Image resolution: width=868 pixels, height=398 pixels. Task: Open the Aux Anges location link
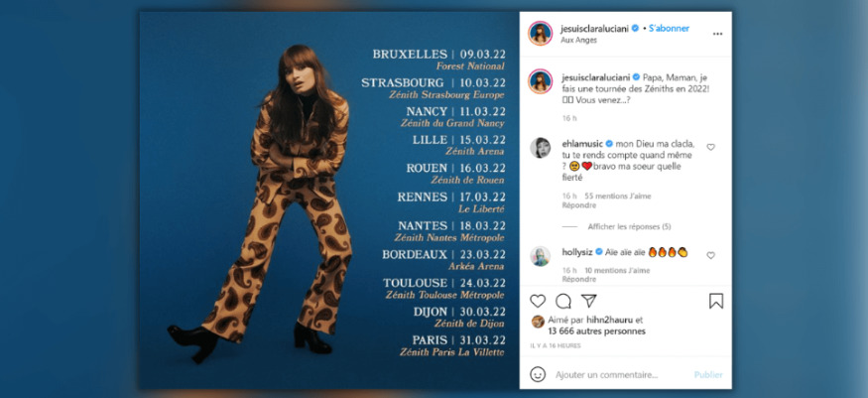click(x=578, y=40)
